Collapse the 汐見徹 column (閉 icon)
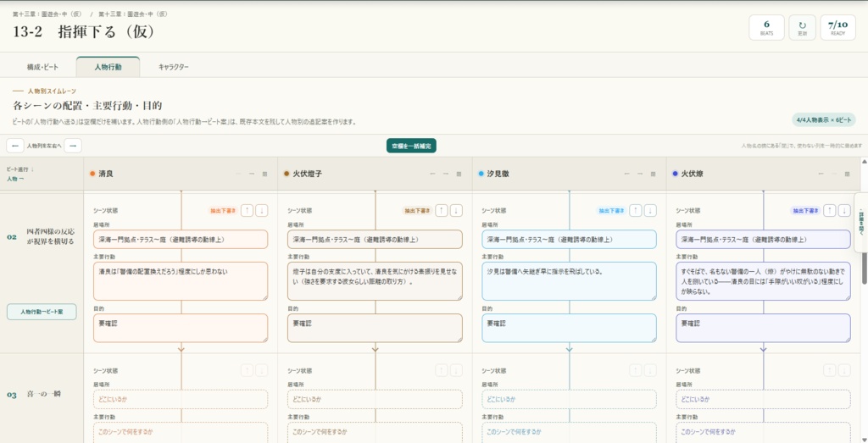This screenshot has width=868, height=443. pos(654,174)
